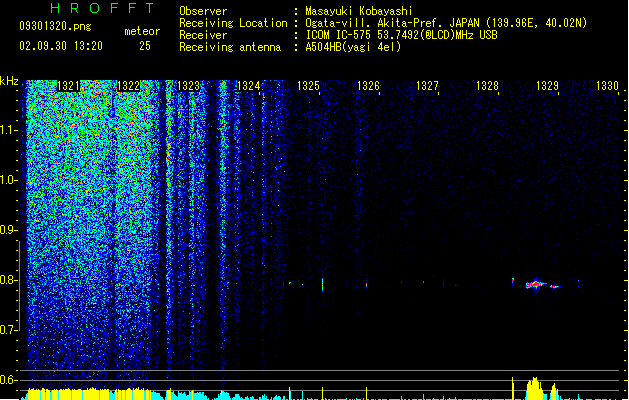The width and height of the screenshot is (629, 400).
Task: Click the tall yellow intensity peak near 1329
Action: [x=534, y=388]
